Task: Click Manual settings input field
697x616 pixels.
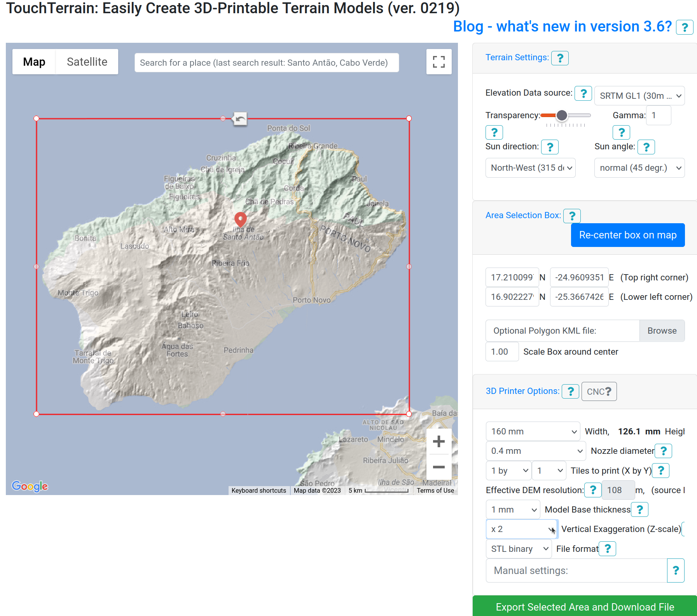Action: pos(576,570)
